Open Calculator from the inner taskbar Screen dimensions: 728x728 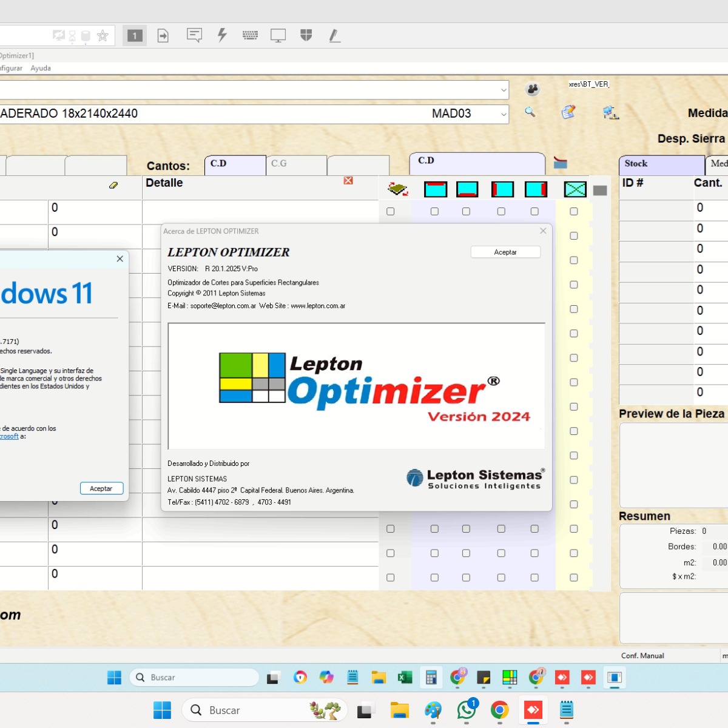(x=431, y=677)
